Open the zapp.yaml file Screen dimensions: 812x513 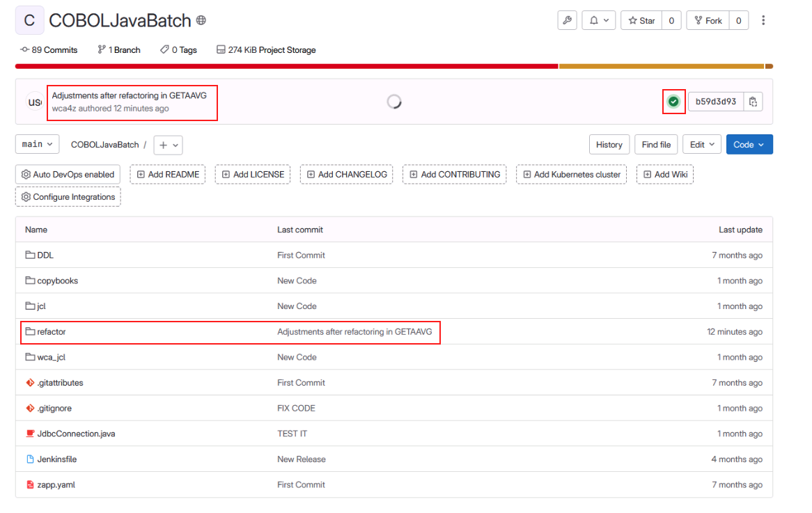click(x=56, y=485)
